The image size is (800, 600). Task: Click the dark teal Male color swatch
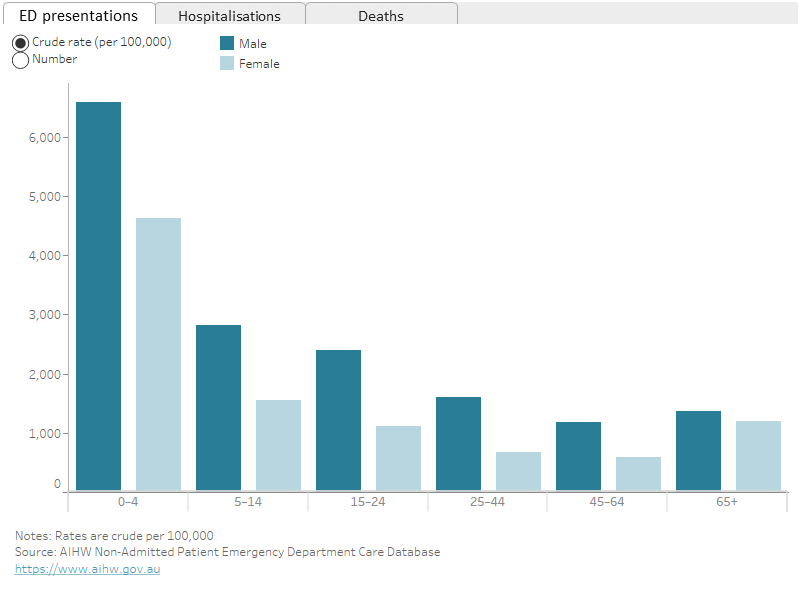click(228, 43)
